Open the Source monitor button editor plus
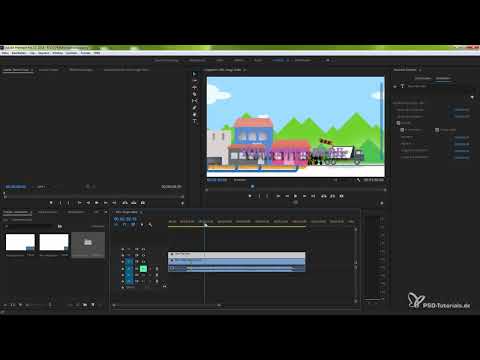Image resolution: width=480 pixels, height=360 pixels. [182, 203]
